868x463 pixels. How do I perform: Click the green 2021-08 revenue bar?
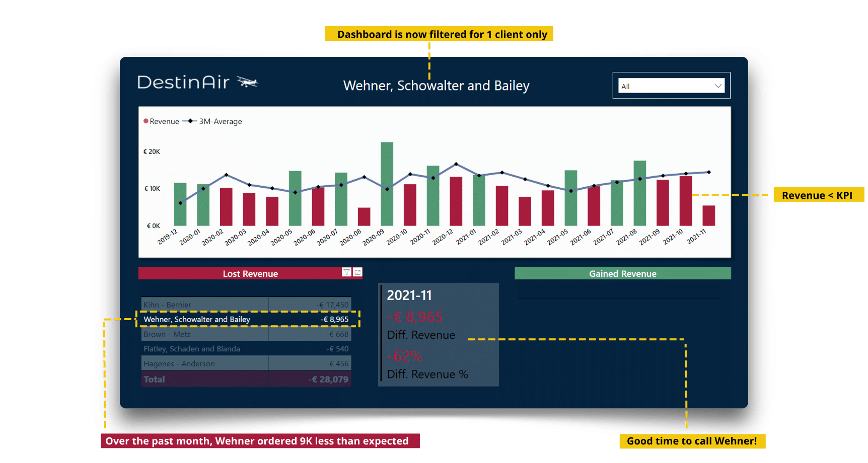pos(640,193)
